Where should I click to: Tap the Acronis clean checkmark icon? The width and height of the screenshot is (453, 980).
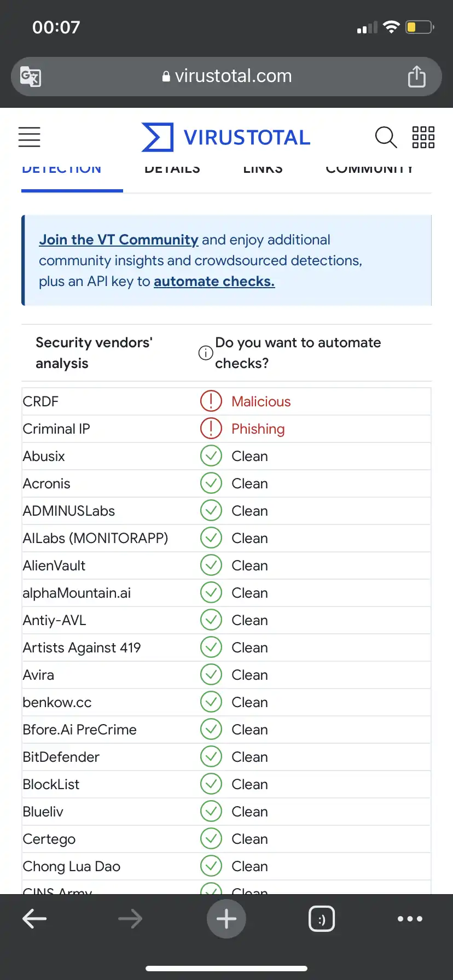point(211,483)
